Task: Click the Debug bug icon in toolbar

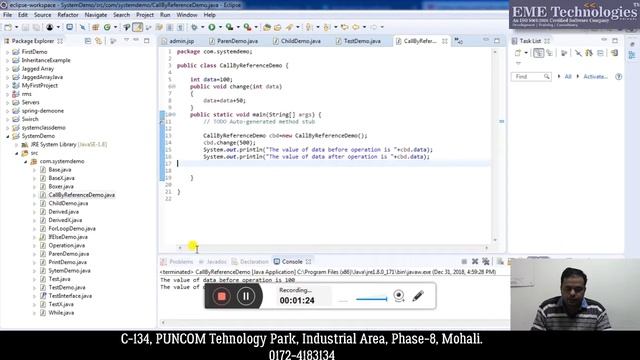Action: (x=194, y=27)
